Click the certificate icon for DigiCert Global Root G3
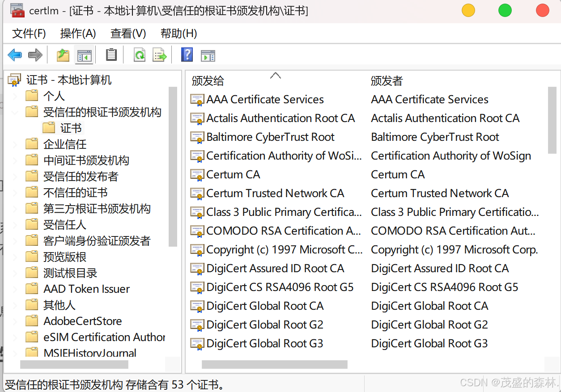This screenshot has width=561, height=392. click(x=197, y=344)
